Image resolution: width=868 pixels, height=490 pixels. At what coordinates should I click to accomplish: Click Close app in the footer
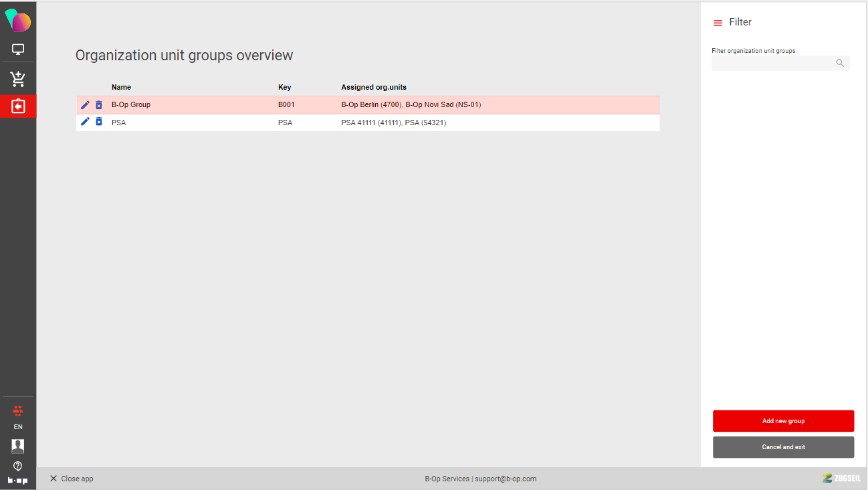pos(72,479)
